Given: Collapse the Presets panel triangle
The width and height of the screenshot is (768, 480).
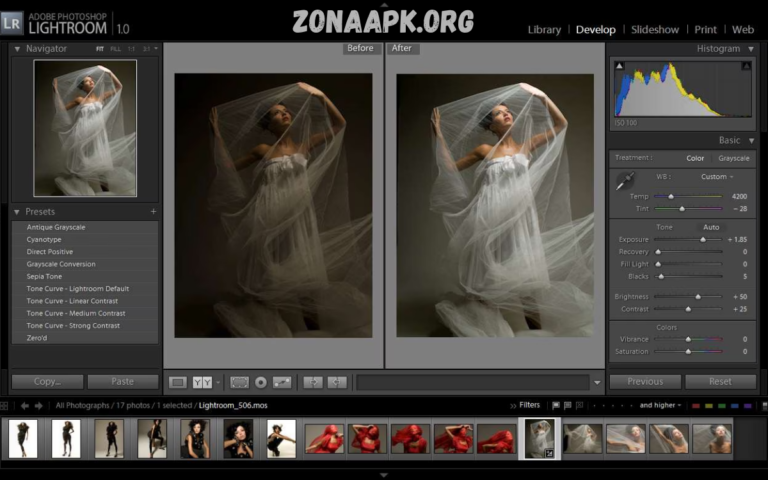Looking at the screenshot, I should (x=17, y=212).
